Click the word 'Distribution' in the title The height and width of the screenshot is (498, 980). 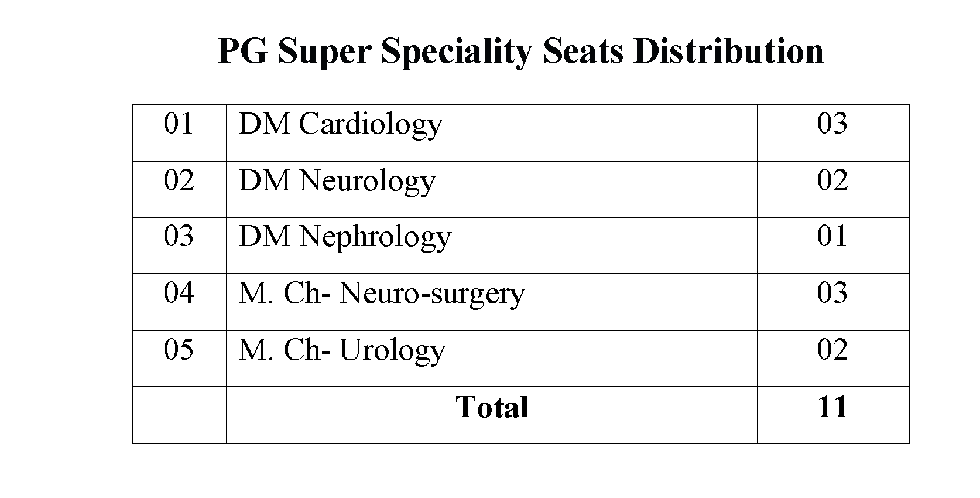pyautogui.click(x=728, y=52)
